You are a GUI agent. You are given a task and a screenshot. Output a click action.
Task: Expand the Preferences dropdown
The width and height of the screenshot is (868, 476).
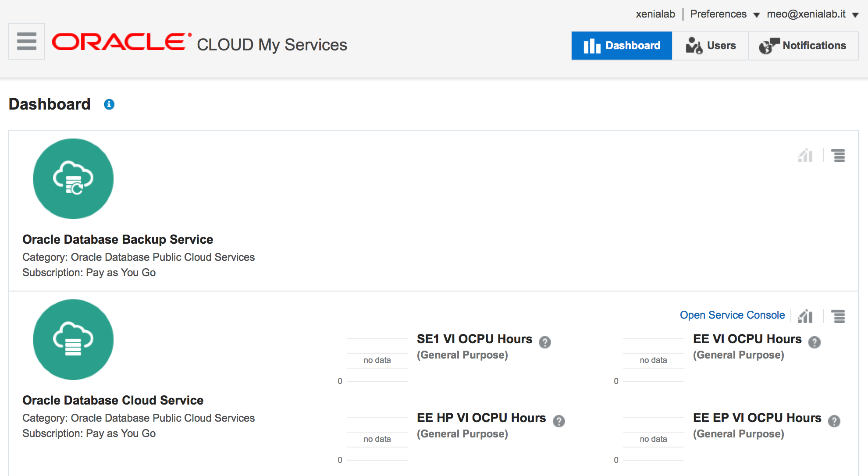point(725,14)
